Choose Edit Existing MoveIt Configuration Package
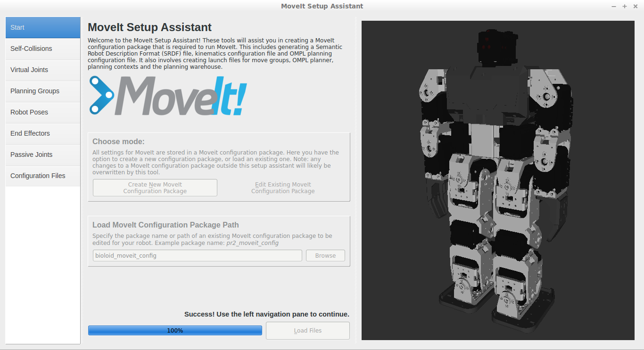 click(x=283, y=188)
